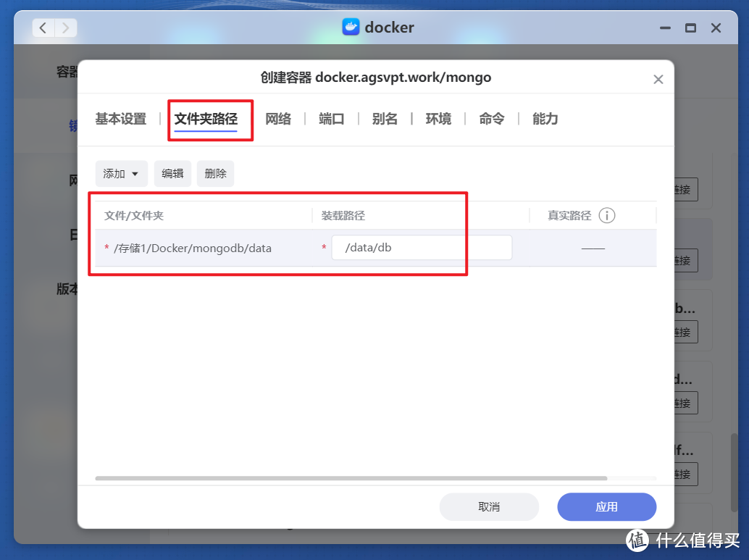749x560 pixels.
Task: Select the 端口 tab
Action: 331,118
